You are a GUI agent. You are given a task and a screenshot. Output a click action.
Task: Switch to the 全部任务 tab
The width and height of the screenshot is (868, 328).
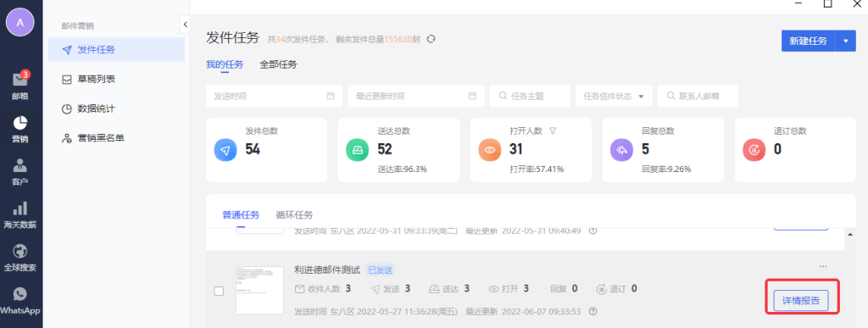[278, 64]
